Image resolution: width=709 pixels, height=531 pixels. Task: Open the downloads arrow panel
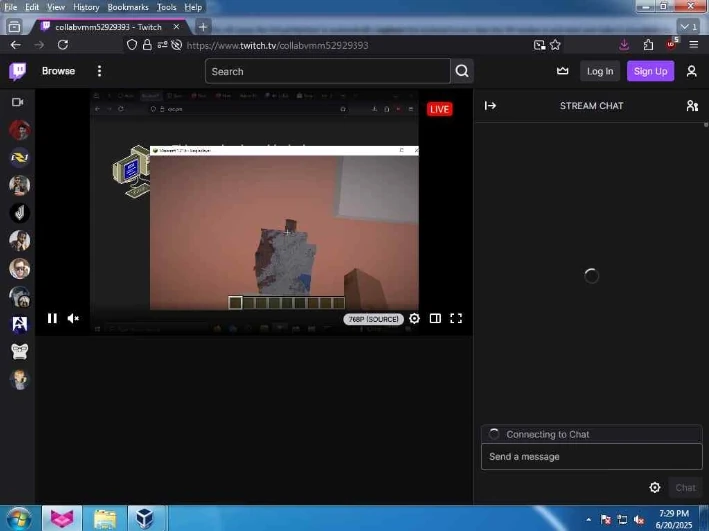point(624,44)
